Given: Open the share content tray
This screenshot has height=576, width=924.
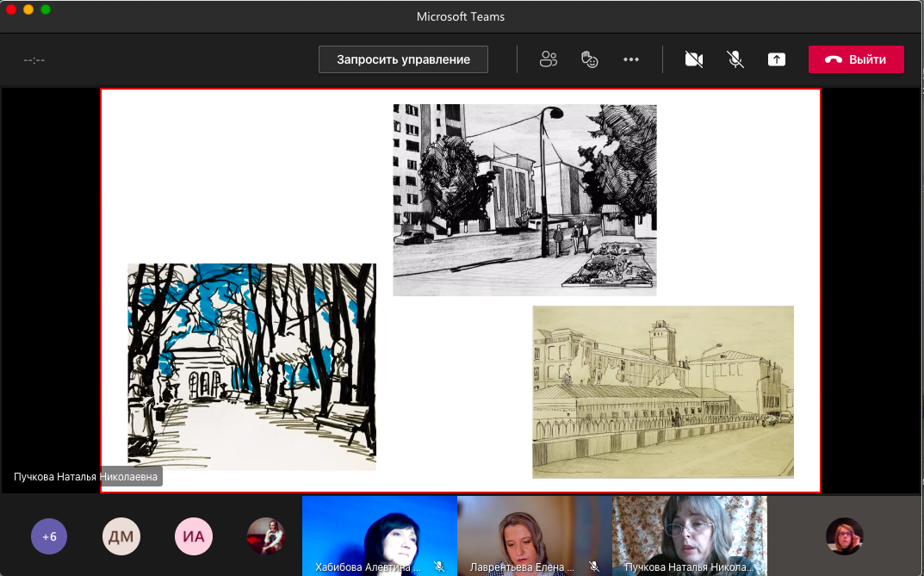Looking at the screenshot, I should [x=777, y=59].
